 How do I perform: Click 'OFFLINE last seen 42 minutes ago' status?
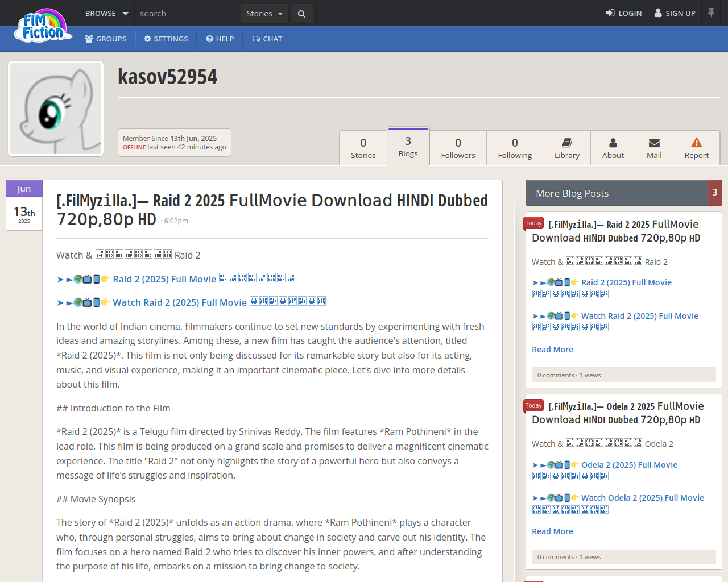[x=174, y=147]
